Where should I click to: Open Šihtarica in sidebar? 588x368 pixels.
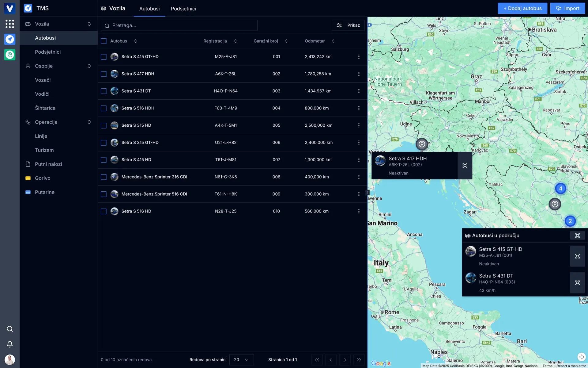45,108
